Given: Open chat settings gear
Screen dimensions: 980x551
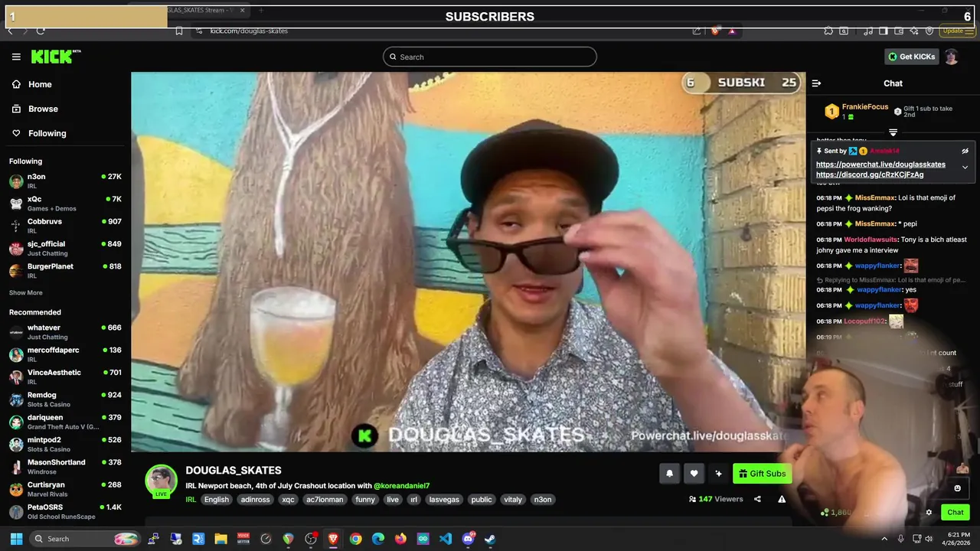Looking at the screenshot, I should coord(929,513).
